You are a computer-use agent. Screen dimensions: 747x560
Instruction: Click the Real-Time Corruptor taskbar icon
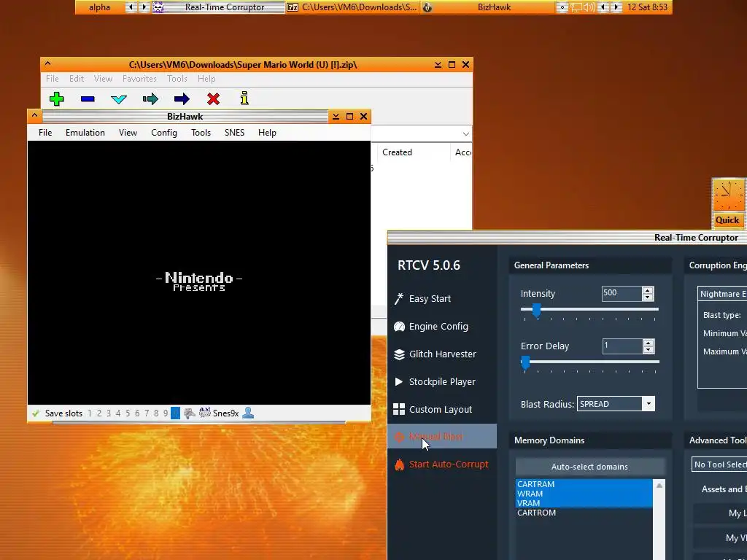pyautogui.click(x=158, y=7)
